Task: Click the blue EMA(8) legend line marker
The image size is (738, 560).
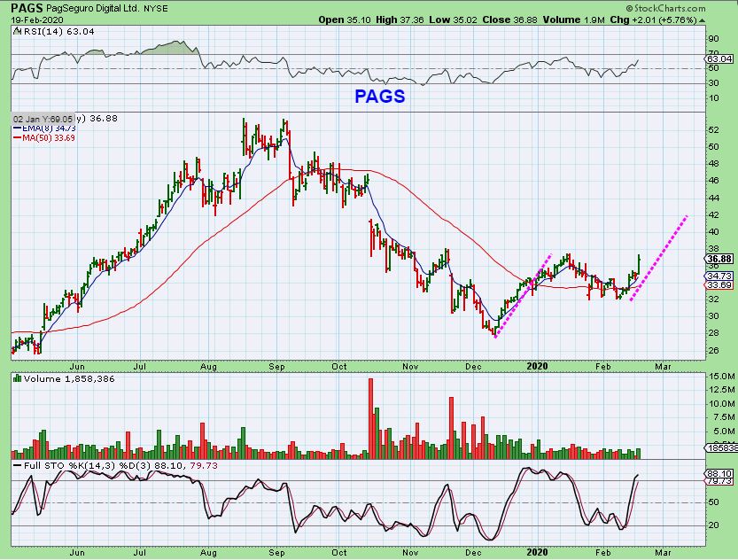Action: coord(17,128)
